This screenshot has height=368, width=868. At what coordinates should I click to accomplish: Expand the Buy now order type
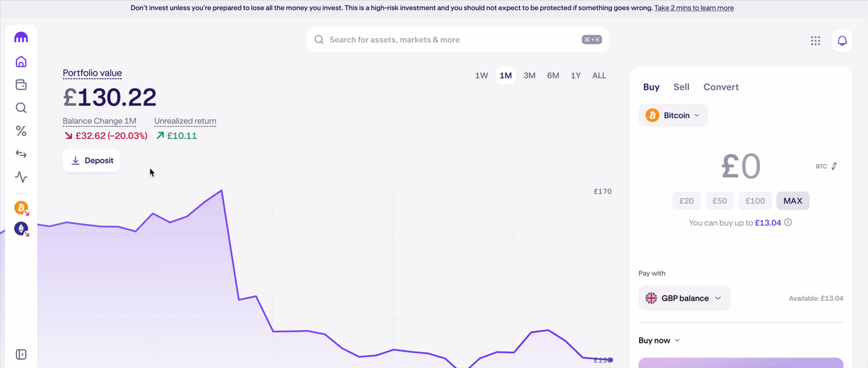tap(659, 340)
